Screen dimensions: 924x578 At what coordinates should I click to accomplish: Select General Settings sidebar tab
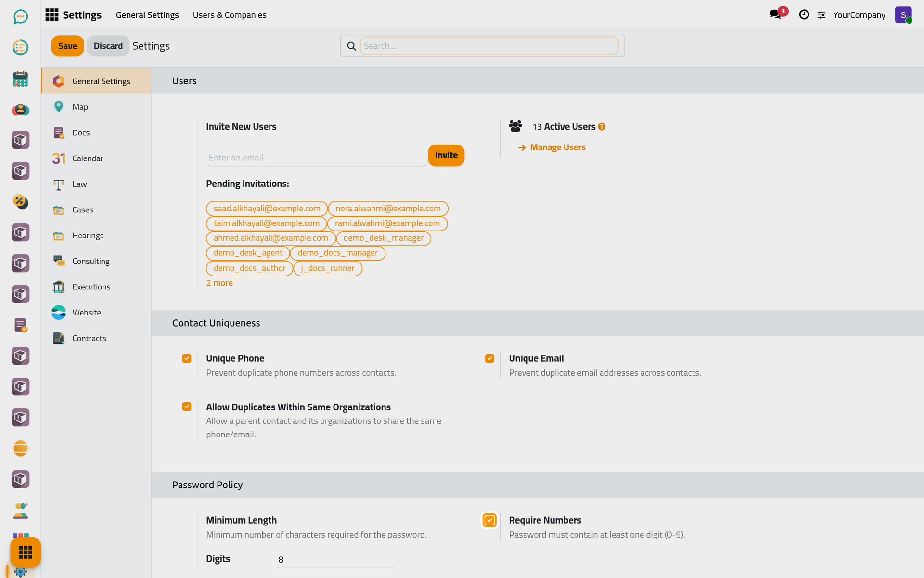click(96, 81)
